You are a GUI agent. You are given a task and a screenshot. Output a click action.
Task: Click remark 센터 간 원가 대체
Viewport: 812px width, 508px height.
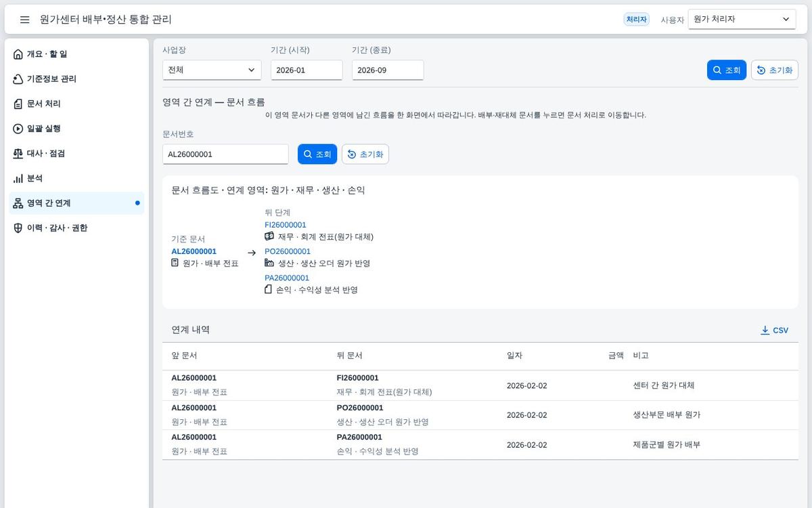coord(664,385)
